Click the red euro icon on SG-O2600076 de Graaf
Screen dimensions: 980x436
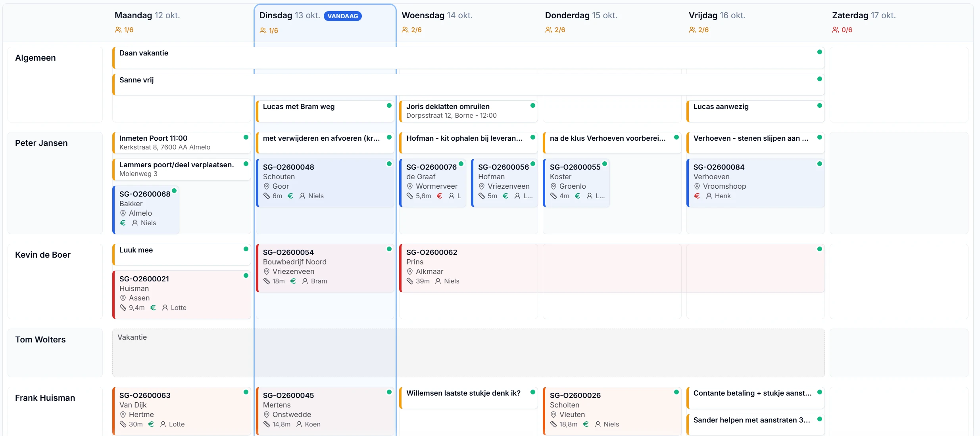[440, 196]
